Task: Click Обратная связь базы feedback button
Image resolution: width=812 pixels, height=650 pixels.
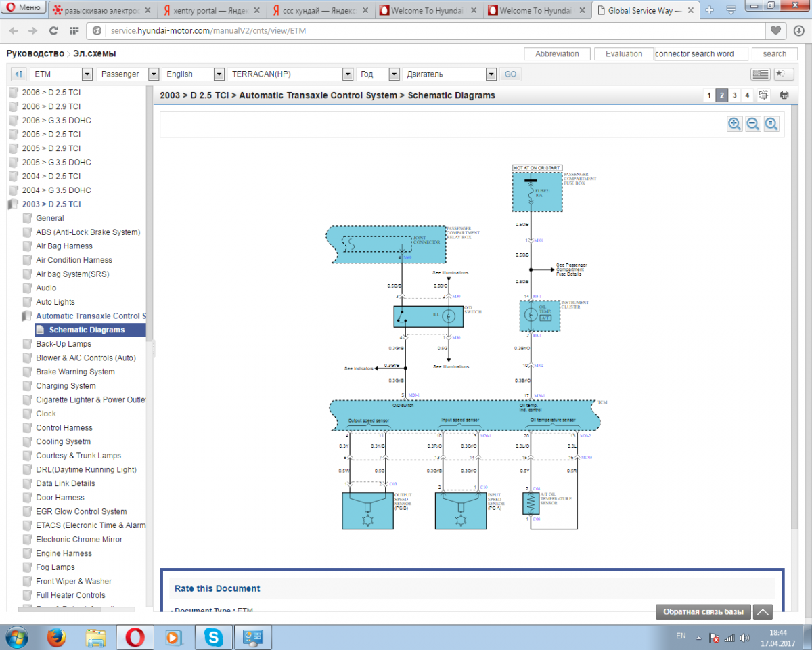Action: click(703, 612)
